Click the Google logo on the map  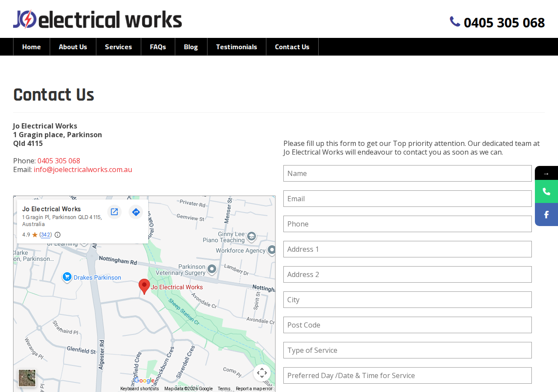point(144,381)
